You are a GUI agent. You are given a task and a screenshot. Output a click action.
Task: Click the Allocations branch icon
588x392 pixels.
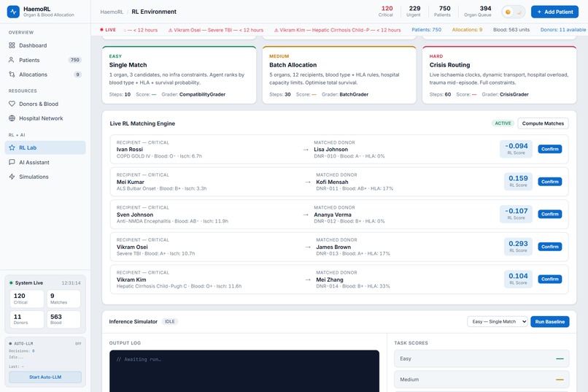click(12, 74)
